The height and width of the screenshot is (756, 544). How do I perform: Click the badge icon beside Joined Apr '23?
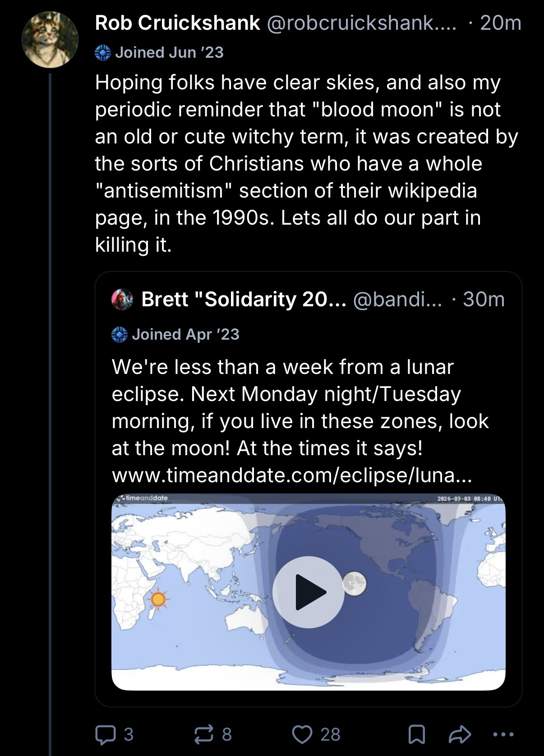[x=120, y=335]
